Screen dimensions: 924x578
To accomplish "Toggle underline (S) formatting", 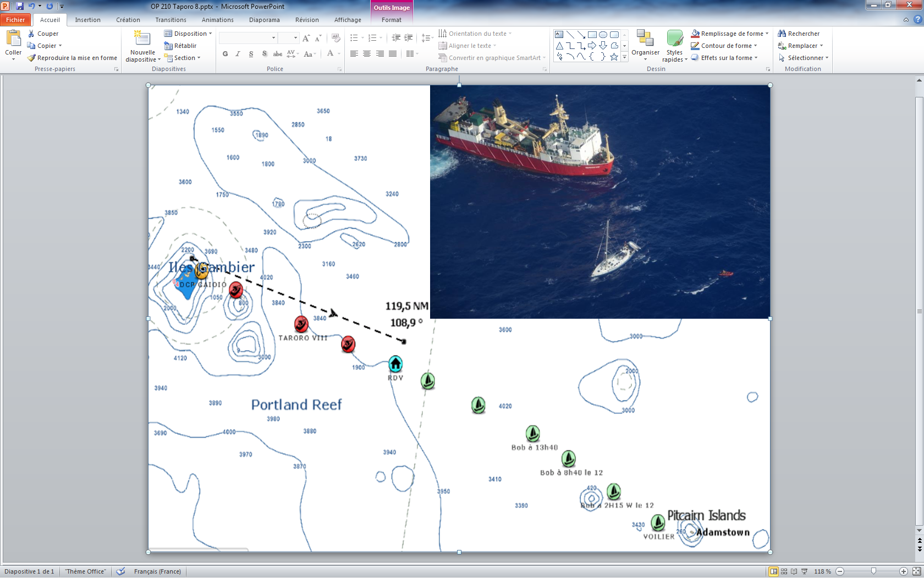I will (x=251, y=54).
